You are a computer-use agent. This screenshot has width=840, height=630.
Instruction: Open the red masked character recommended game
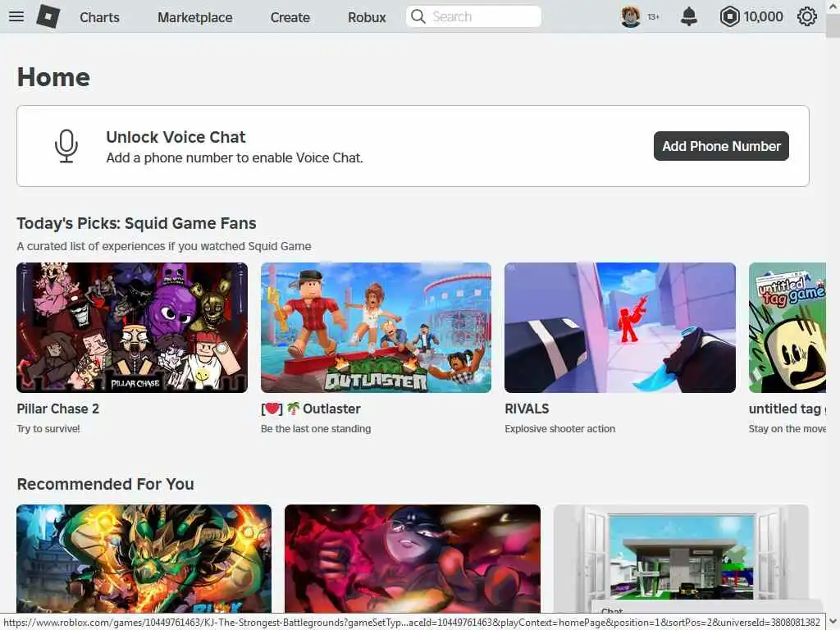pyautogui.click(x=413, y=558)
